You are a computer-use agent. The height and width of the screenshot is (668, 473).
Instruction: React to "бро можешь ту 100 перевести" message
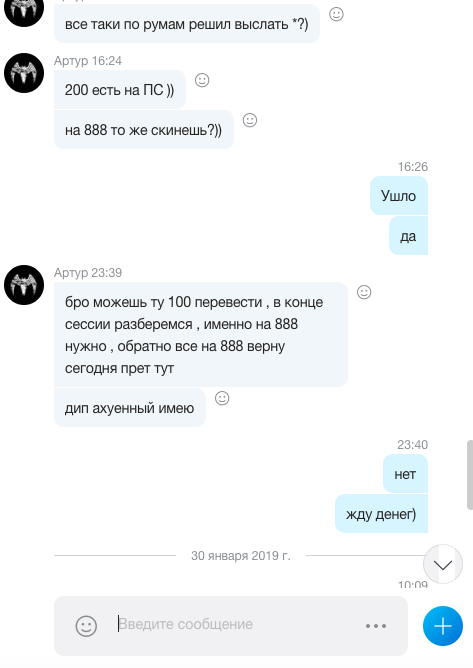[364, 292]
